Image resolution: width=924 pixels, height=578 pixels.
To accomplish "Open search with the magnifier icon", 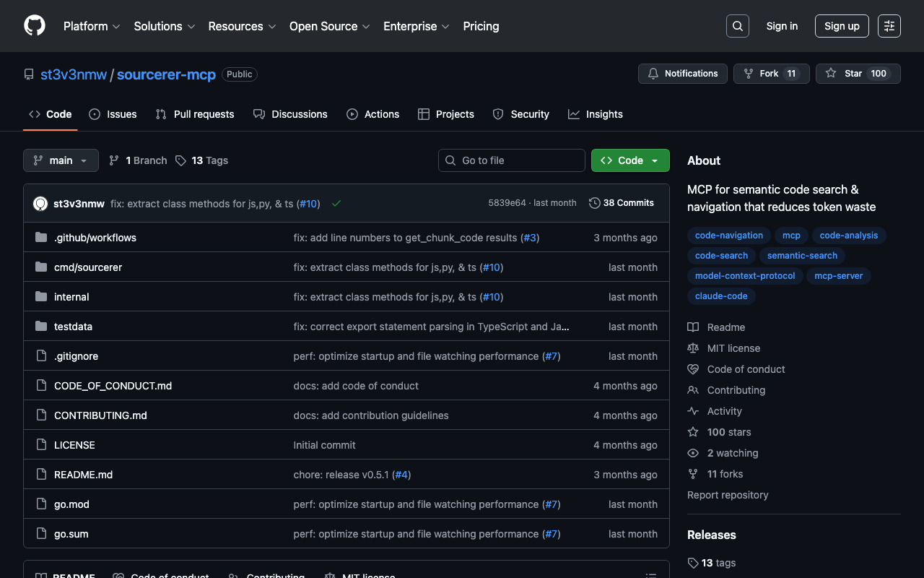I will (737, 26).
